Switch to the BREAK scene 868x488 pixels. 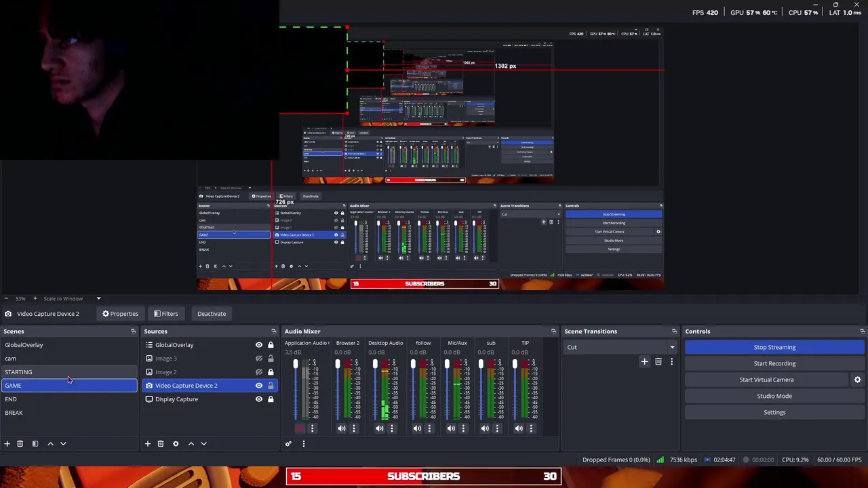(69, 413)
